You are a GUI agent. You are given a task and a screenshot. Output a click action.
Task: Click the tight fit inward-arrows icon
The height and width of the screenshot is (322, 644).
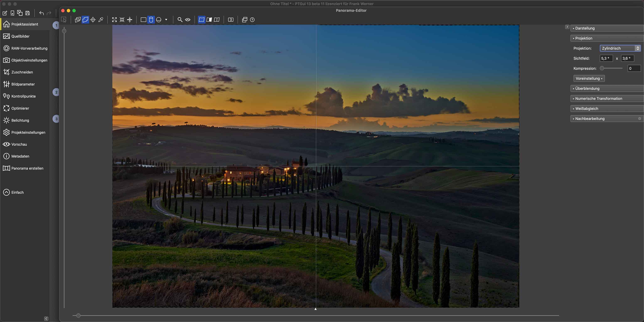pos(122,20)
